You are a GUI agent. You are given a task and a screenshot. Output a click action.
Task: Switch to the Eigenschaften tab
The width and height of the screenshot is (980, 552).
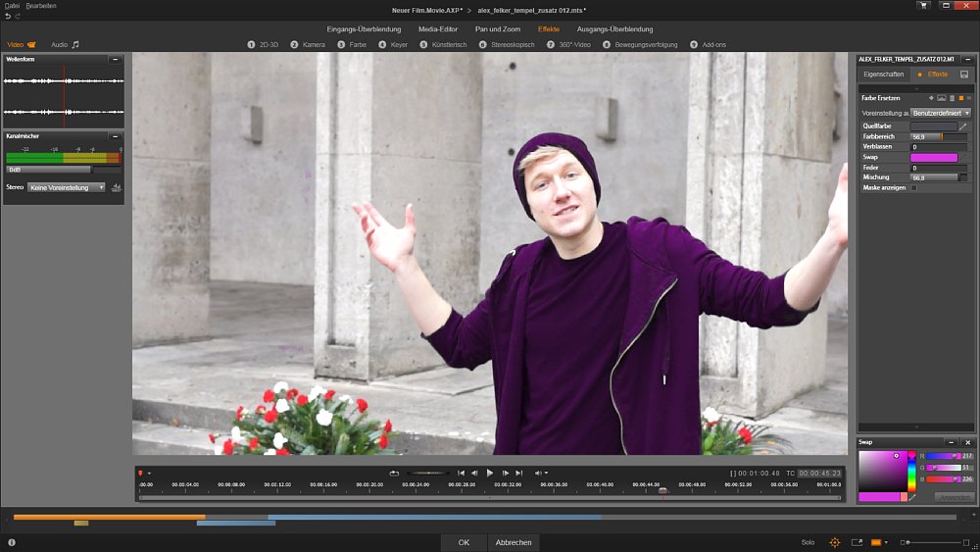[883, 75]
